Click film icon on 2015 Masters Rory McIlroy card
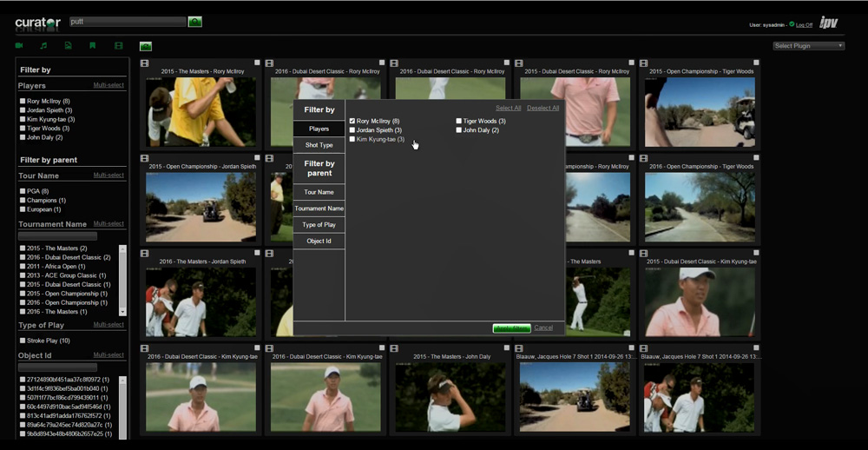The image size is (868, 450). click(144, 63)
